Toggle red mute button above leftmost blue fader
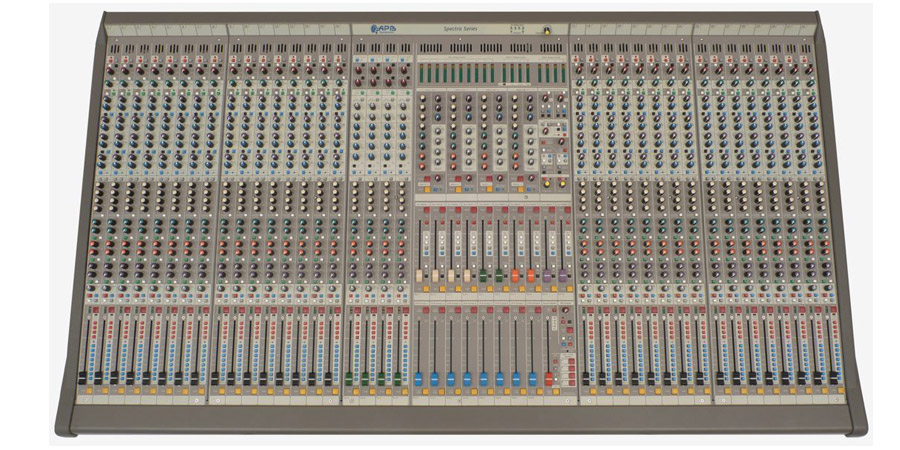900x450 pixels. (425, 310)
